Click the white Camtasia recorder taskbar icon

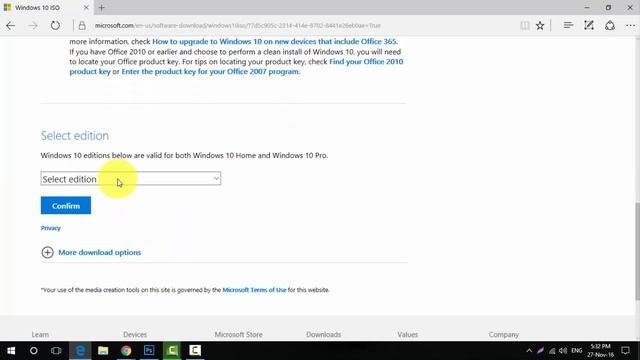click(195, 351)
